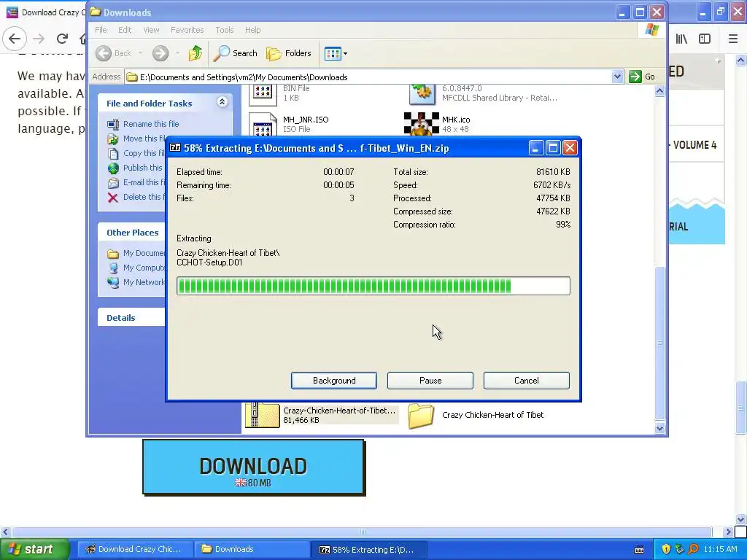Click the keyboard tray icon
This screenshot has height=560, width=747.
pos(639,549)
